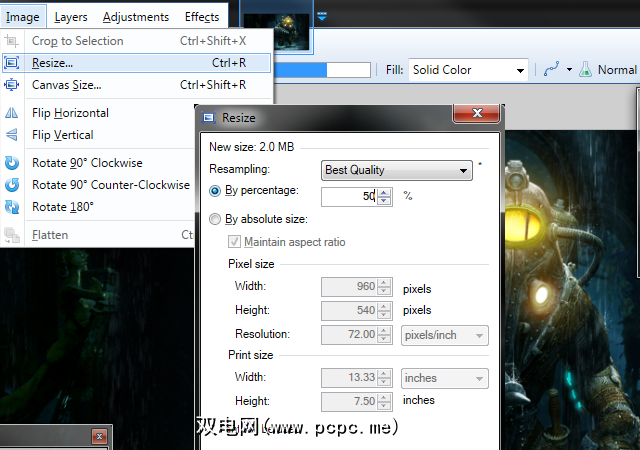Viewport: 640px width, 450px height.
Task: Select the open image thumbnail
Action: [x=277, y=31]
